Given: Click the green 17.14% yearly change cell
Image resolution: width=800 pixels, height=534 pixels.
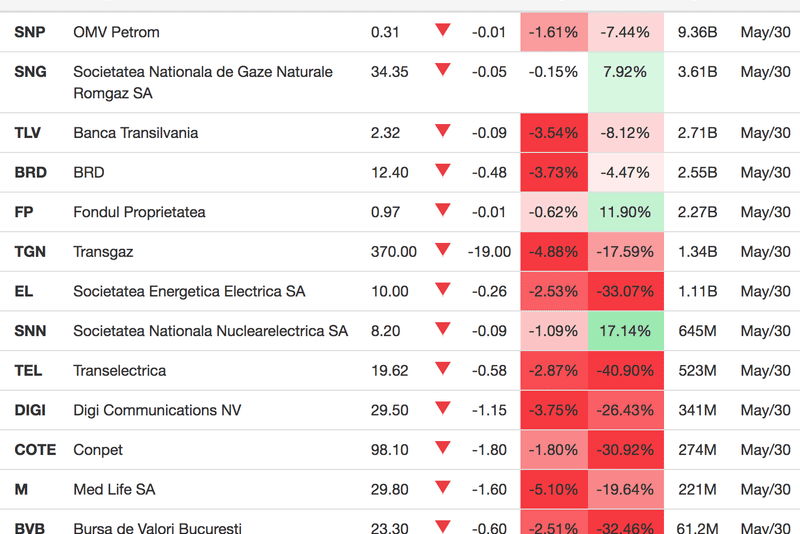Looking at the screenshot, I should 625,331.
